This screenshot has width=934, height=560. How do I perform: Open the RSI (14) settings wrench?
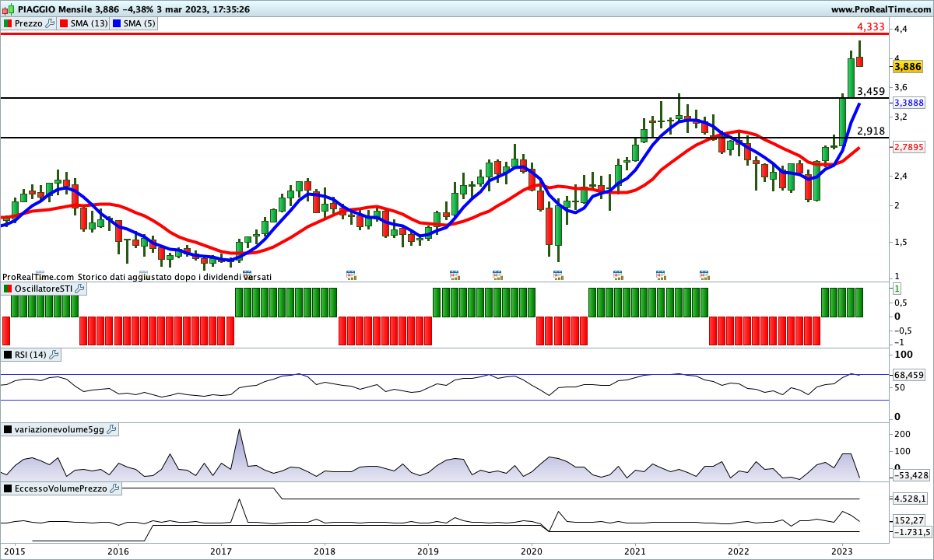coord(54,355)
